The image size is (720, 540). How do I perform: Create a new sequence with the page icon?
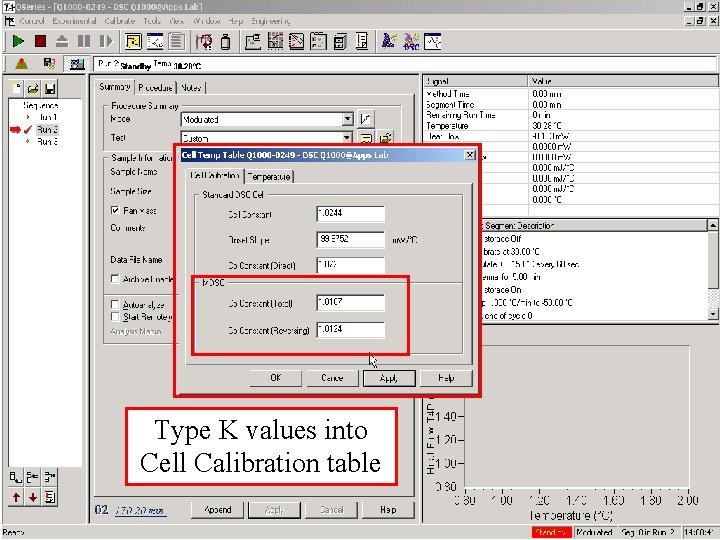16,88
